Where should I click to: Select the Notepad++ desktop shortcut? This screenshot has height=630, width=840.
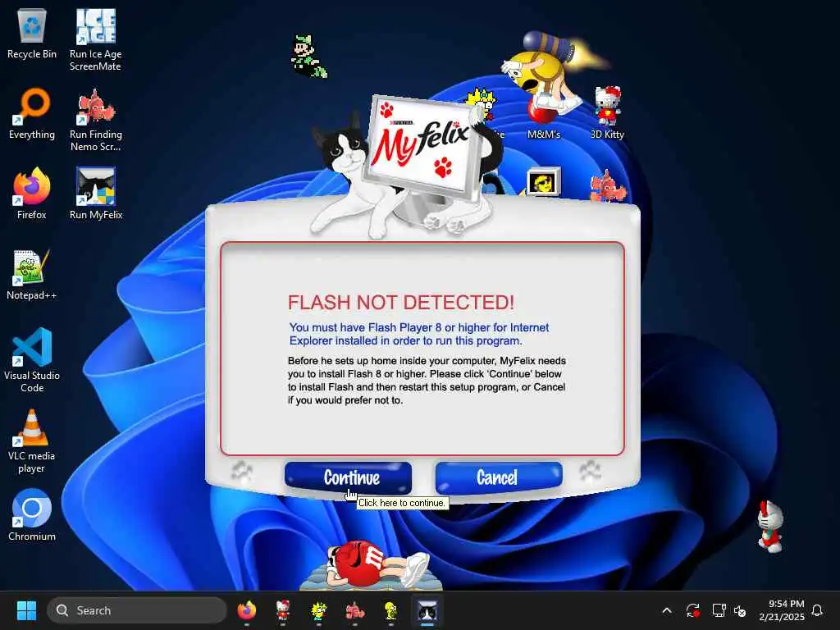pyautogui.click(x=32, y=275)
